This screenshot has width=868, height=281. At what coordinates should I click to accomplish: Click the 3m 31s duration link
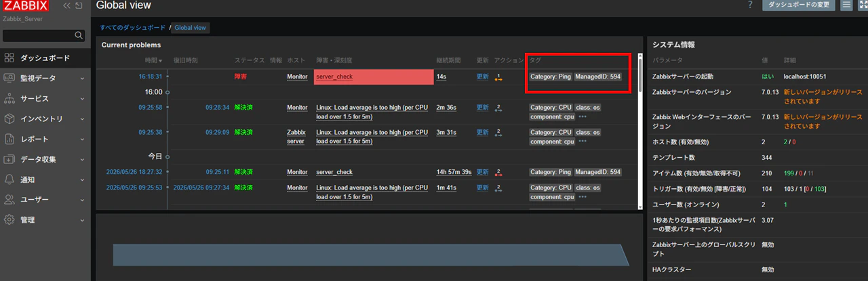pyautogui.click(x=445, y=132)
